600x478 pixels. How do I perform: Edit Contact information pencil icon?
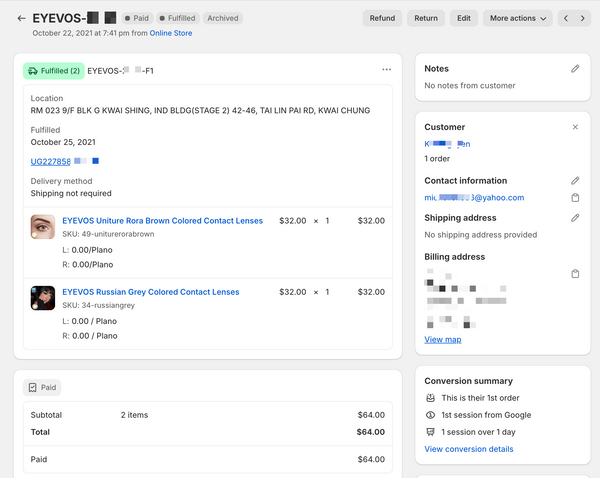[x=575, y=181]
